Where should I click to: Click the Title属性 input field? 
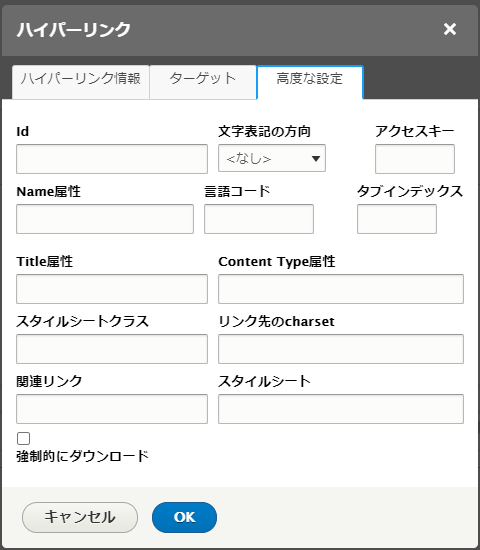pyautogui.click(x=112, y=289)
